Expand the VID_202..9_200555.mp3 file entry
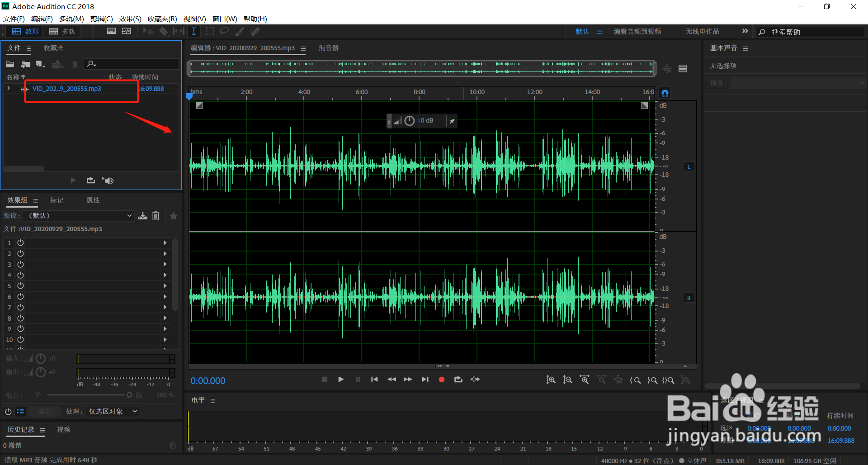 pos(9,89)
